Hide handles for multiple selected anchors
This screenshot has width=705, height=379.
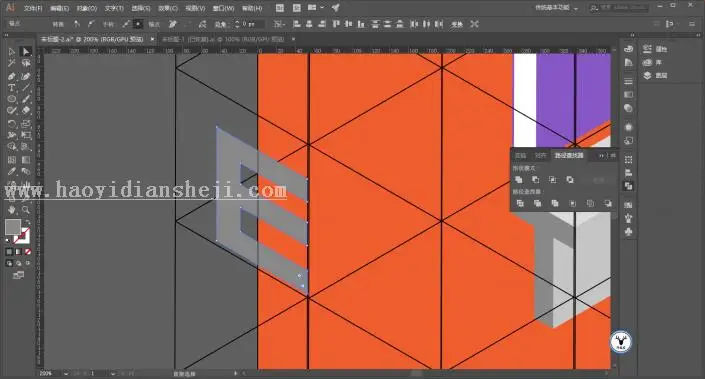pos(138,24)
